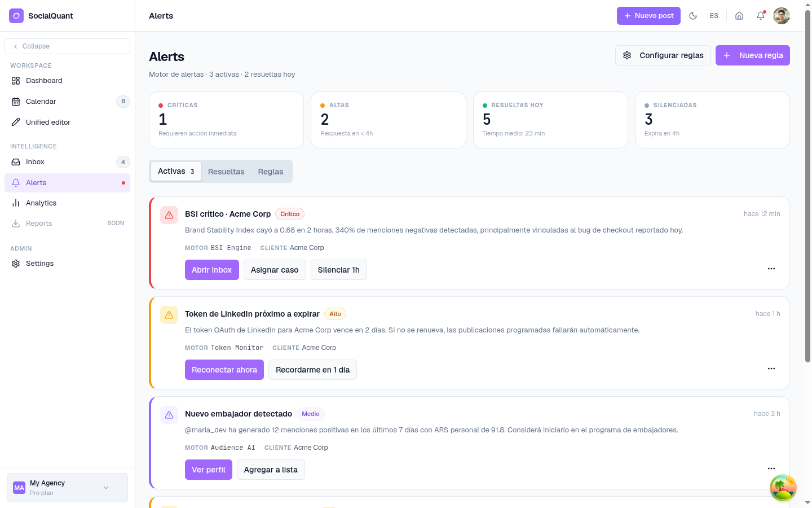Viewport: 812px width, 508px height.
Task: Open the Críticas stat card
Action: click(x=226, y=120)
